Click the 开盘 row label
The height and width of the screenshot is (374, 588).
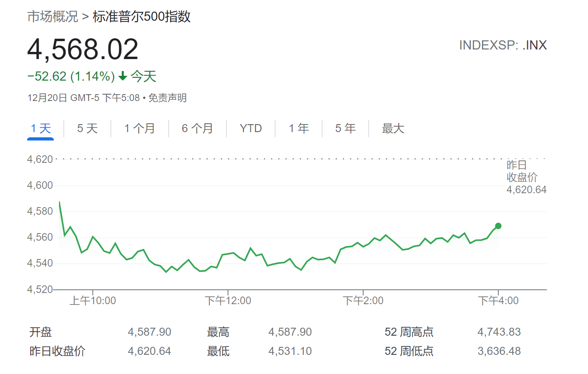[41, 332]
